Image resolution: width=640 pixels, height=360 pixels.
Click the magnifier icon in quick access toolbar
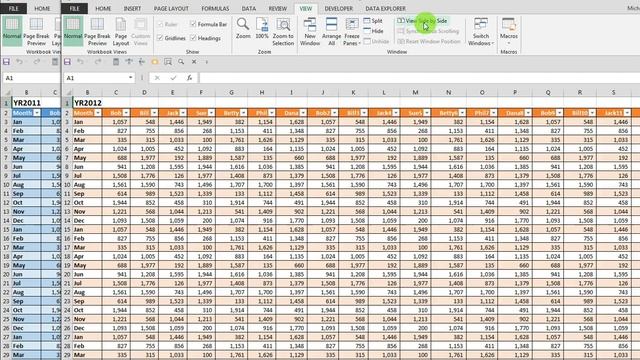click(181, 62)
